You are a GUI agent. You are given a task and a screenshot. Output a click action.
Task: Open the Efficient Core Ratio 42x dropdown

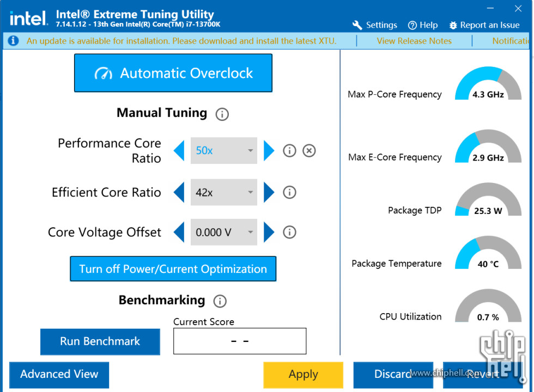point(224,192)
